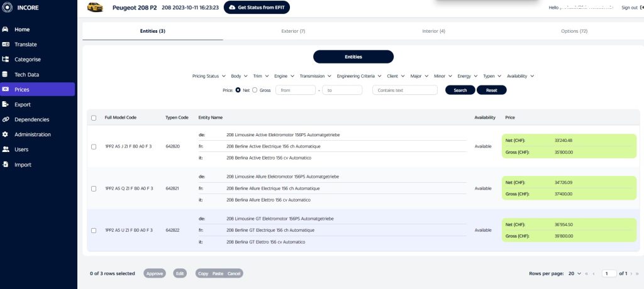Screen dimensions: 644x289
Task: Open the Rows per page dropdown
Action: click(x=575, y=273)
